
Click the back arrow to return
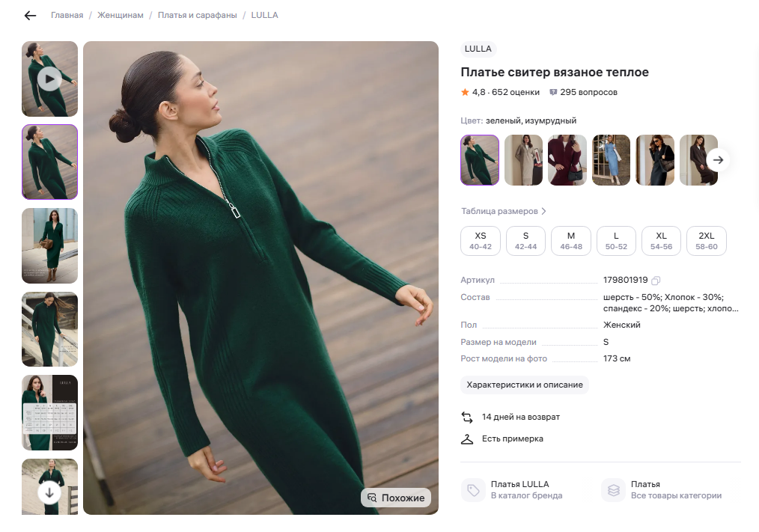point(29,15)
